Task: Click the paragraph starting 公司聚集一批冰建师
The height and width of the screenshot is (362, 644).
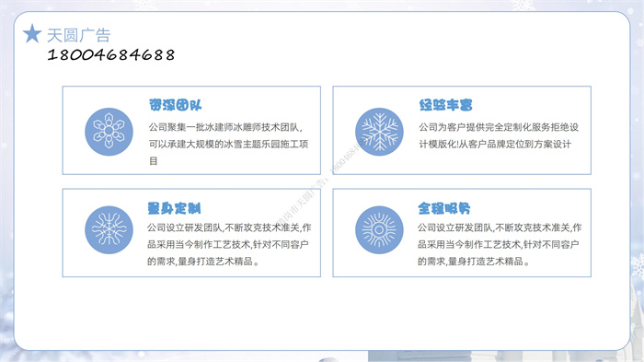Action: coord(228,144)
